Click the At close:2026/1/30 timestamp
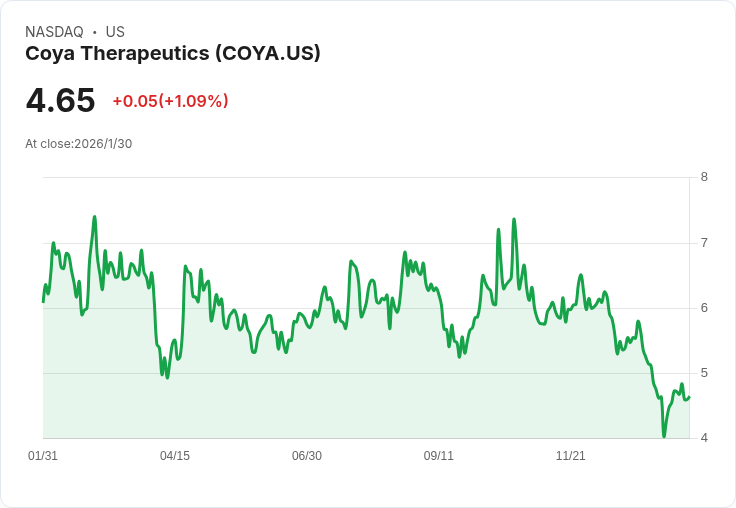Screen dimensions: 736x508 pyautogui.click(x=78, y=144)
